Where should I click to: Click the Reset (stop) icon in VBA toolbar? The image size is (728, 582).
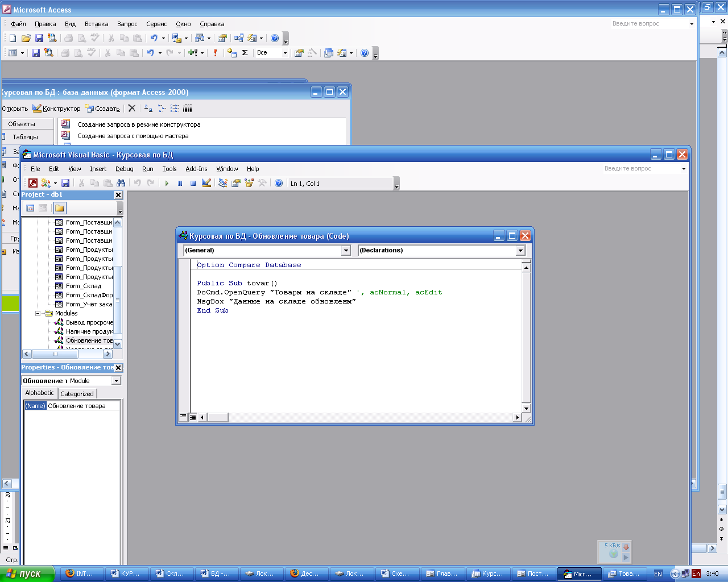[193, 183]
